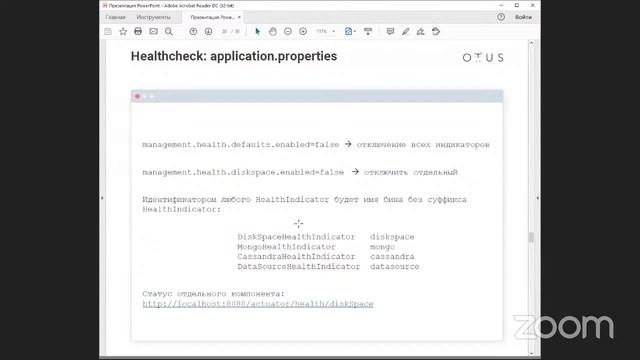
Task: Activate the hand pan tool
Action: click(273, 31)
